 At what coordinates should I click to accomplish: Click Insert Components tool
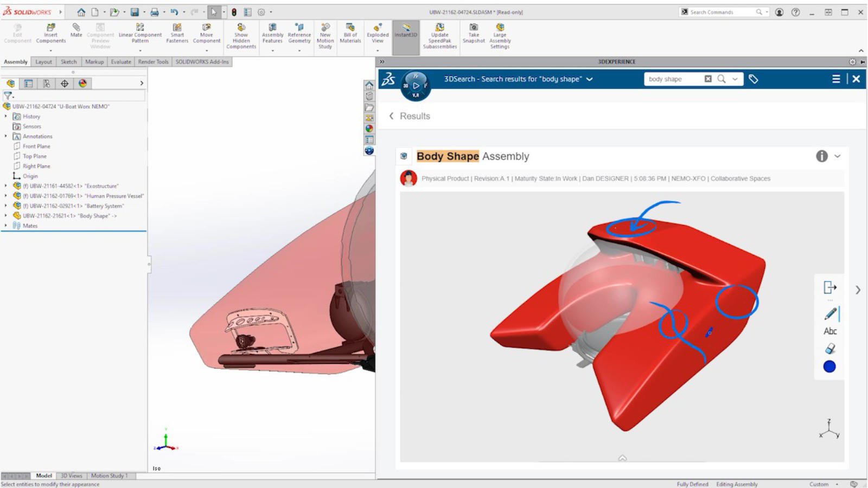click(50, 34)
